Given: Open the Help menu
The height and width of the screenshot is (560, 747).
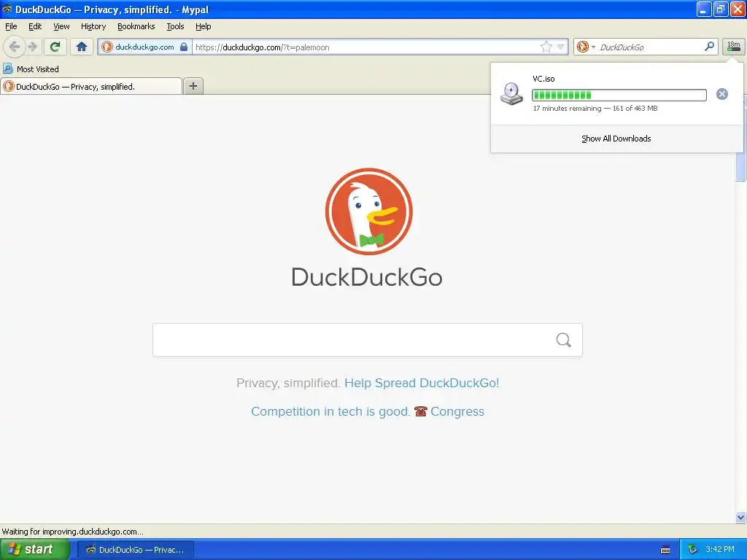Looking at the screenshot, I should [204, 26].
